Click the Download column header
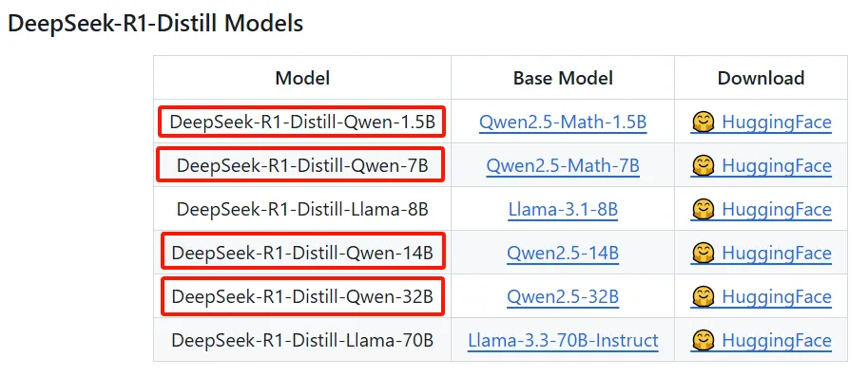Screen dimensions: 868x377 (x=761, y=78)
